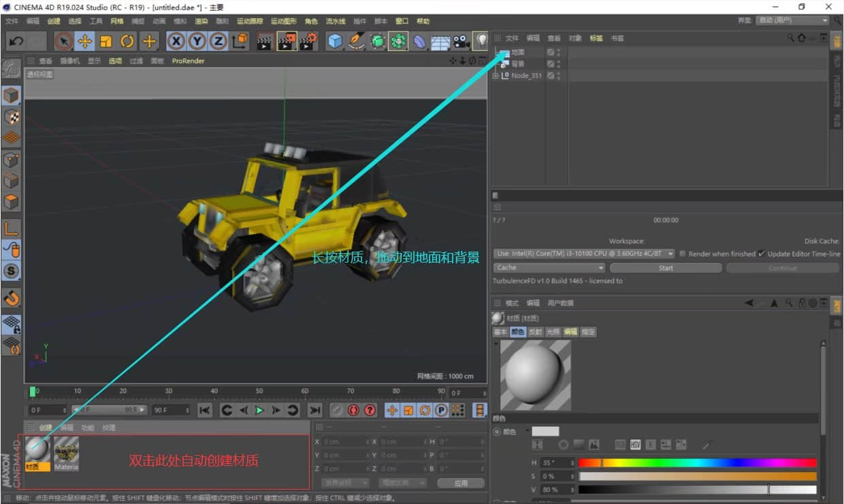
Task: Switch the coordinate system cube icon
Action: [240, 41]
